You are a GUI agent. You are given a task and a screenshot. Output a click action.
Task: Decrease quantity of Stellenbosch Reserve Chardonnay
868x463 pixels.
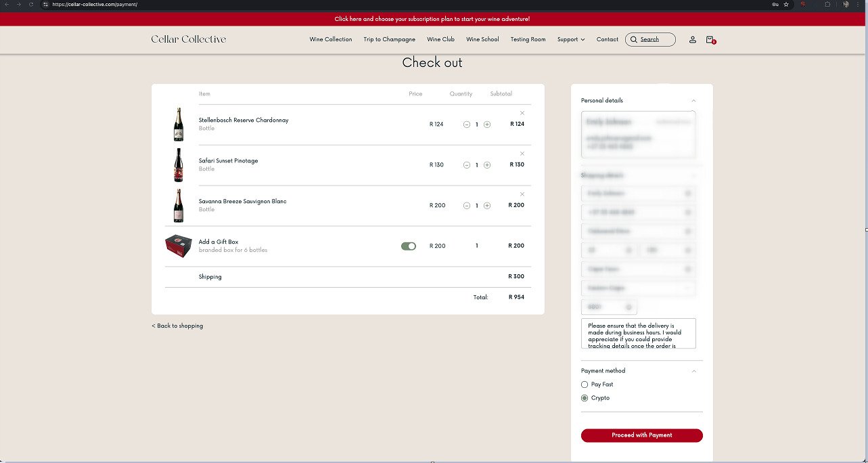[x=467, y=125]
